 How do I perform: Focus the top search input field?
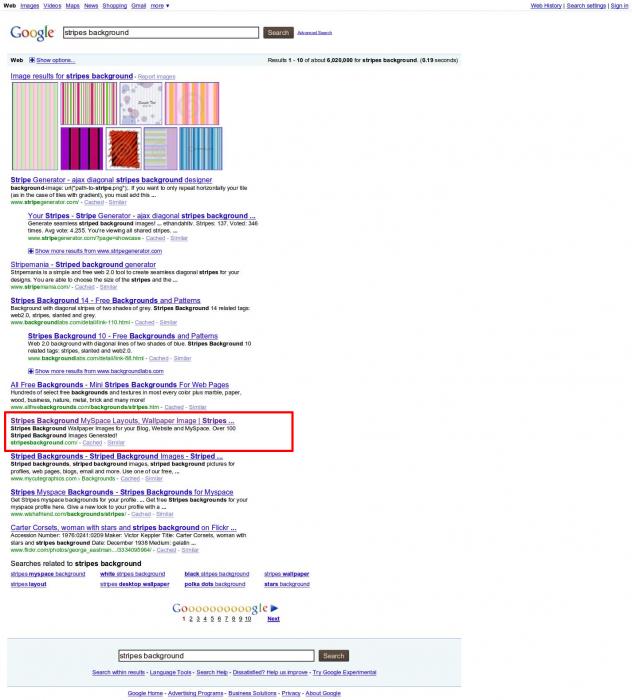click(x=161, y=33)
